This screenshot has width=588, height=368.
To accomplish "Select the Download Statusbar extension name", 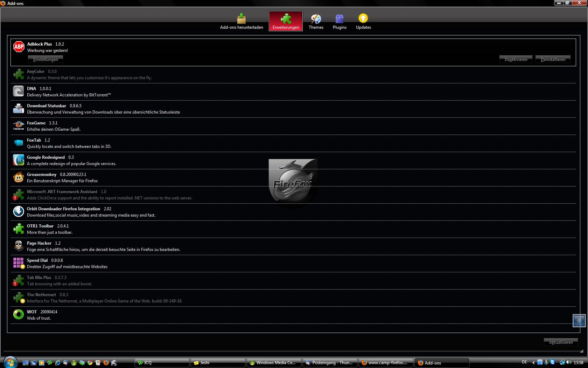I will coord(47,106).
